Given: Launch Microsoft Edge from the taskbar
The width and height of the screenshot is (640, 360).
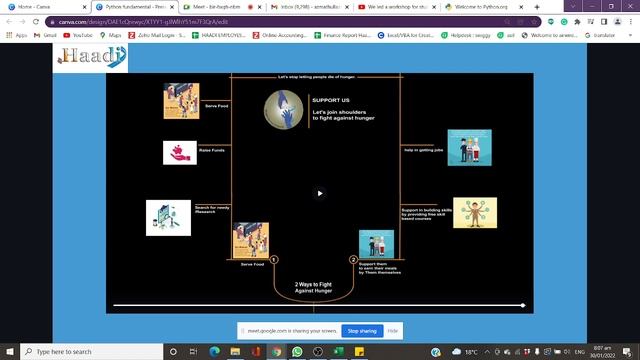Looking at the screenshot, I should coord(215,351).
